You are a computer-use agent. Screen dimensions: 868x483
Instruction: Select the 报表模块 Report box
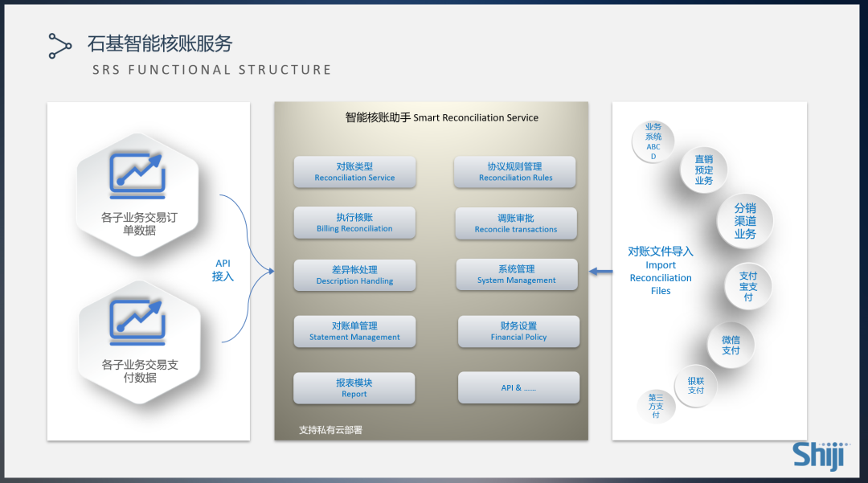click(x=354, y=388)
